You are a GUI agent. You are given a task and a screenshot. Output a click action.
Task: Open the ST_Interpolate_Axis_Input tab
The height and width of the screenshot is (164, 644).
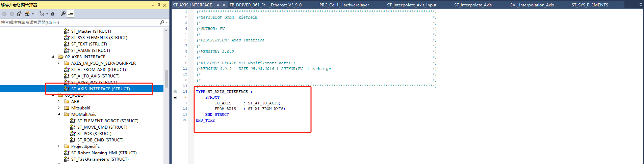(412, 5)
